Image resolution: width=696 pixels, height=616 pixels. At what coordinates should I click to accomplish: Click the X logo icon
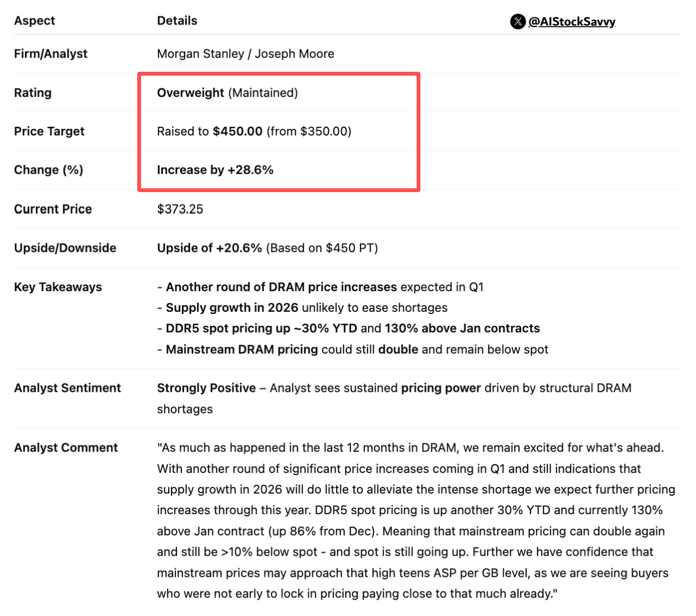[x=517, y=21]
